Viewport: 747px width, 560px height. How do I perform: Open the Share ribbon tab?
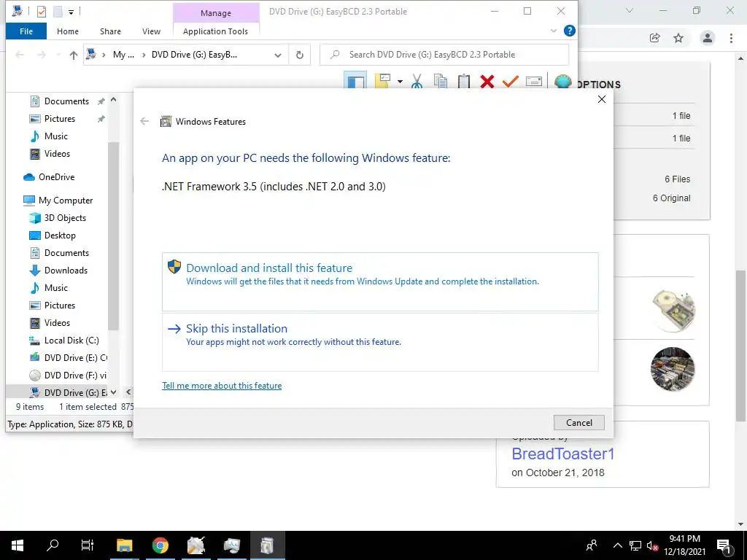tap(110, 31)
